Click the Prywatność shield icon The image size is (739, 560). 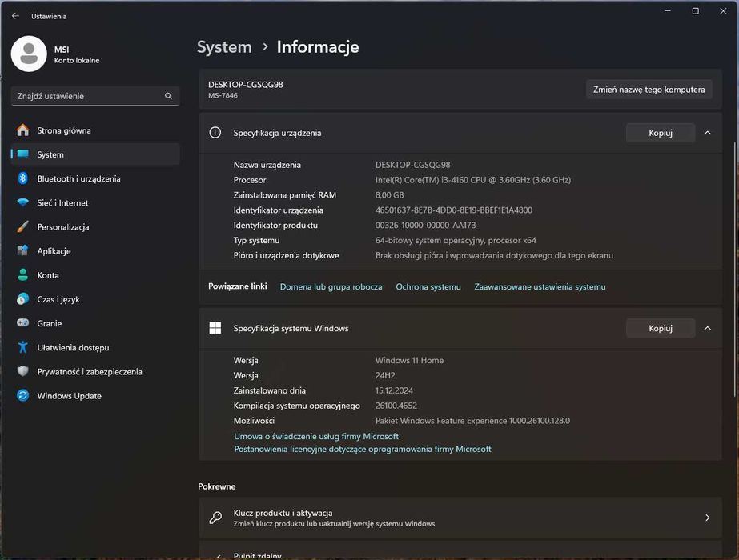click(x=22, y=371)
